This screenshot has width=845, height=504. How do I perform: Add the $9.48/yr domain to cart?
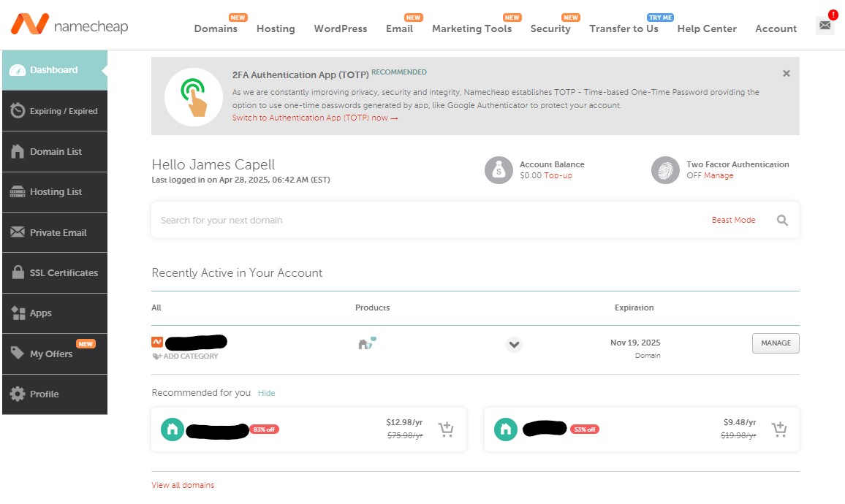778,429
